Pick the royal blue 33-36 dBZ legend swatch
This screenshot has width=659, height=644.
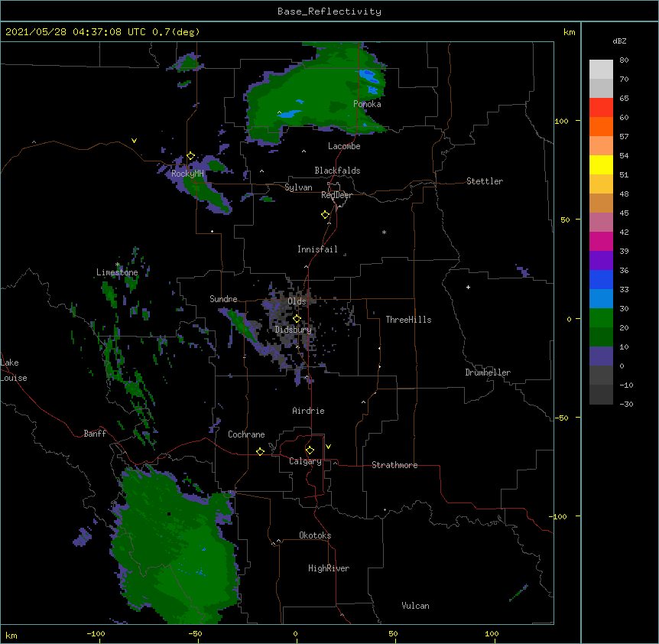pos(601,279)
